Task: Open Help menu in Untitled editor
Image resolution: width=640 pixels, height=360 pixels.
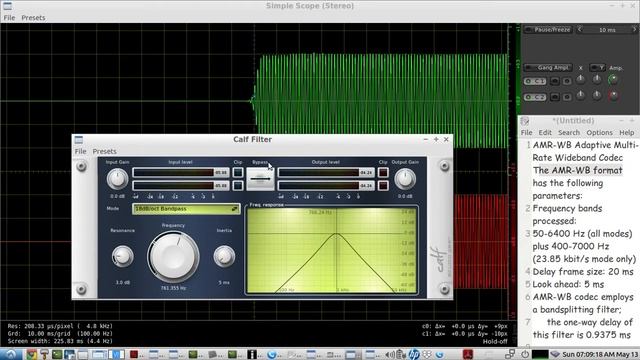Action: click(x=627, y=133)
